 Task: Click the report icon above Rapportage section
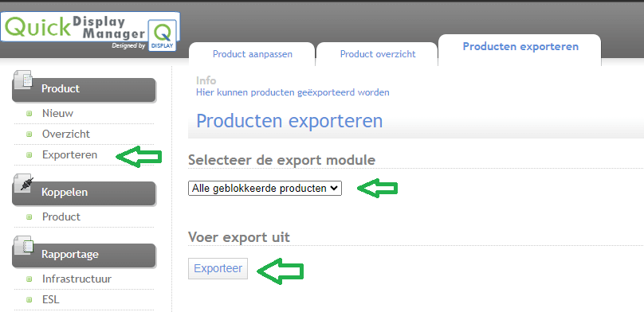23,245
